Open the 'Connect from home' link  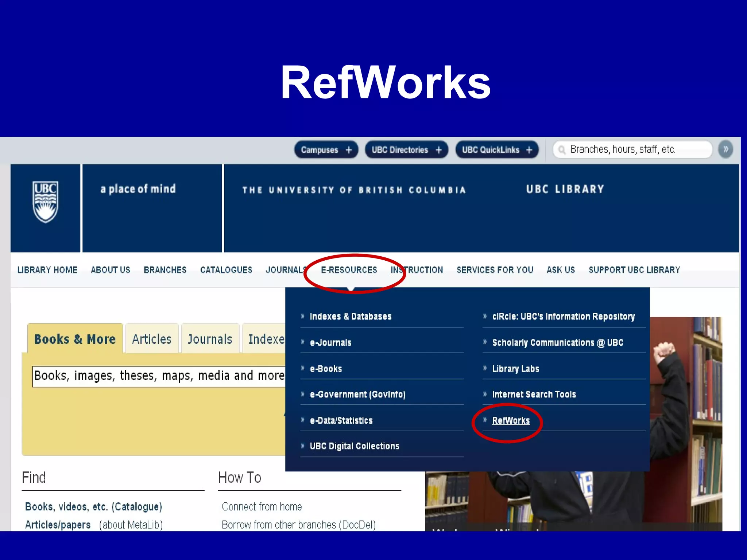pos(262,507)
